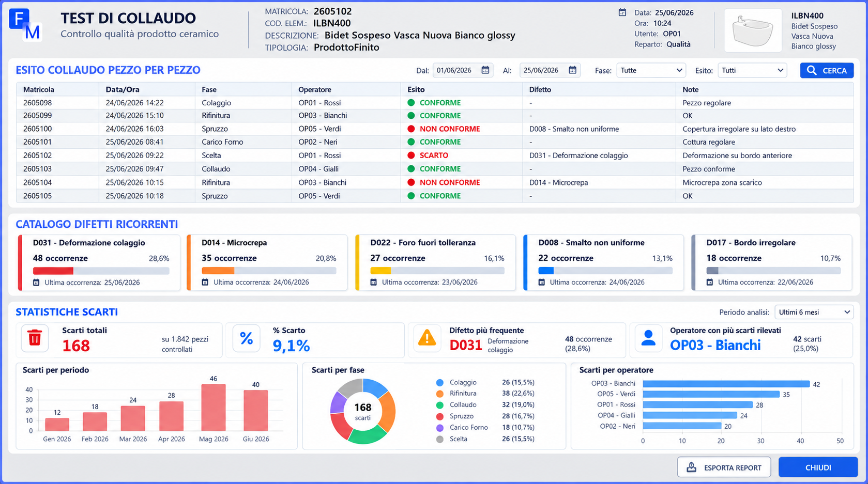Click the Dal date input field

(463, 70)
